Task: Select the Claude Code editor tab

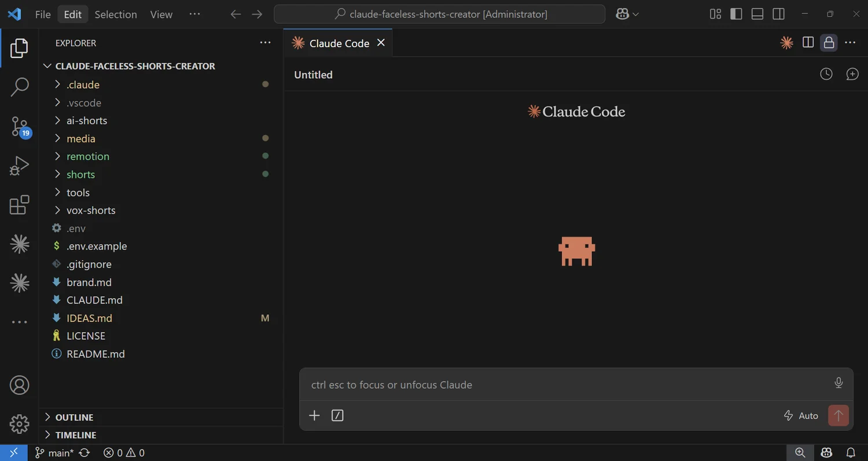Action: point(339,43)
